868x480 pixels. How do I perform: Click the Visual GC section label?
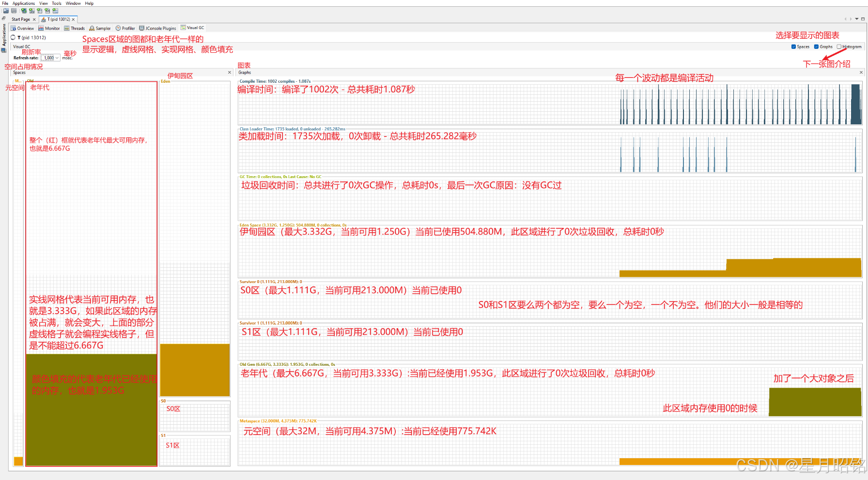click(x=22, y=46)
